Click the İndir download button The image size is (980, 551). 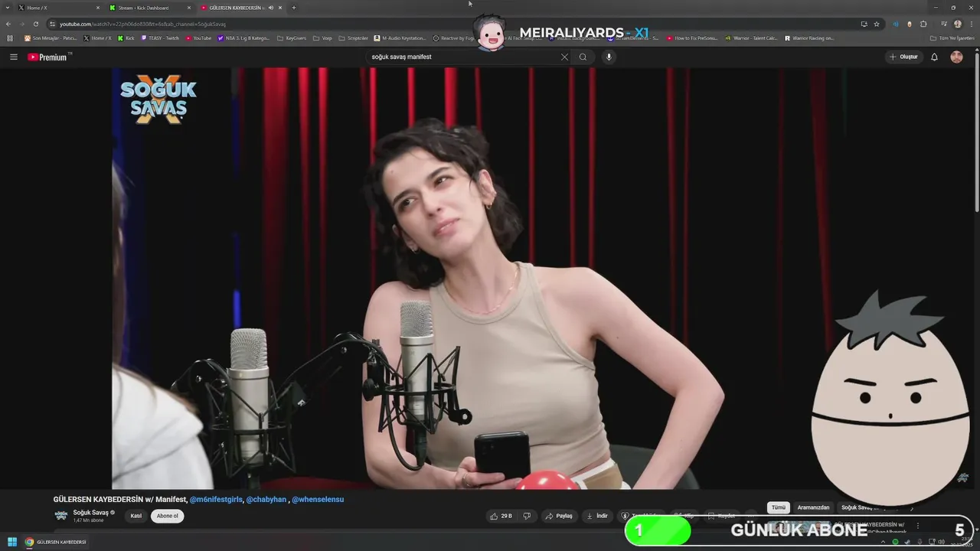pos(597,516)
